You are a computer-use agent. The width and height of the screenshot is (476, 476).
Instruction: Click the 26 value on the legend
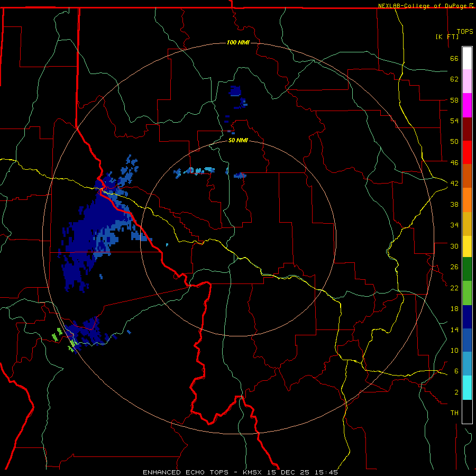[454, 267]
